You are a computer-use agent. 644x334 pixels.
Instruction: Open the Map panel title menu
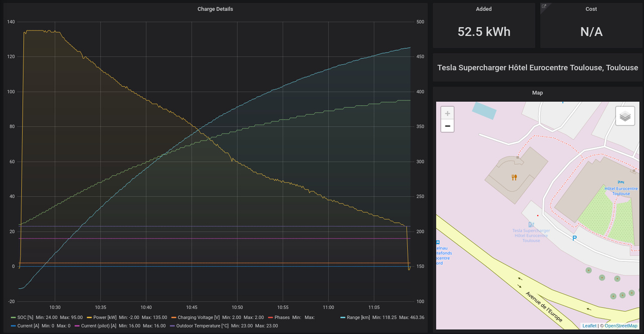pyautogui.click(x=538, y=93)
